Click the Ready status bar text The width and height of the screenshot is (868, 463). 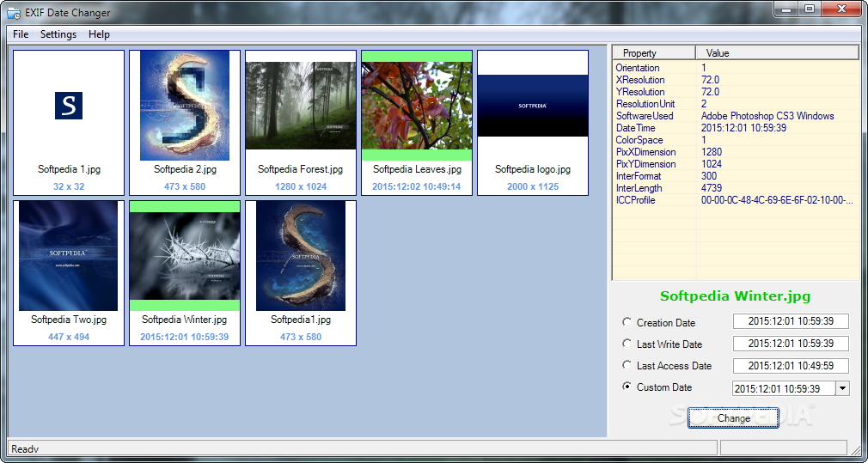pos(26,448)
